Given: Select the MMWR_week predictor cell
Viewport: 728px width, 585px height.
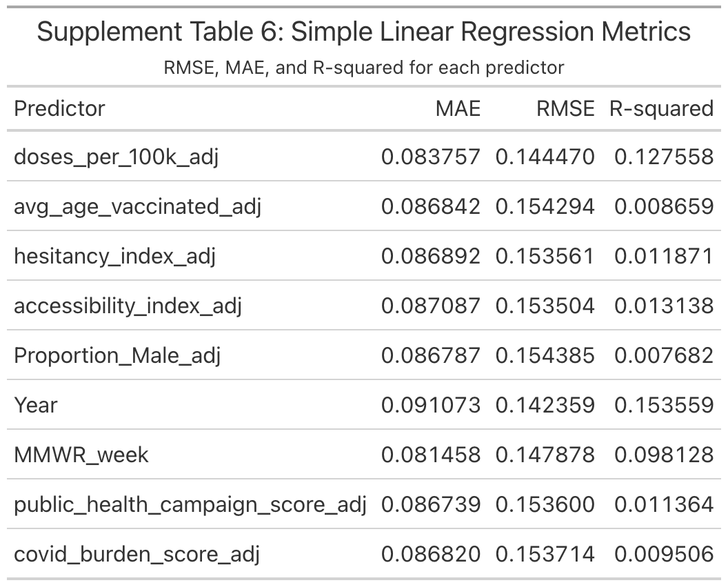Looking at the screenshot, I should [81, 455].
